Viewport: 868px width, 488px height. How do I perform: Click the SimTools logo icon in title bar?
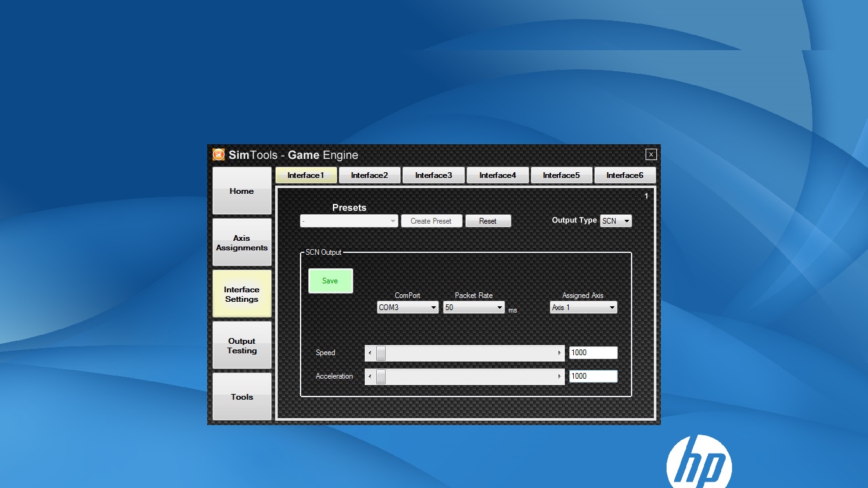(219, 154)
